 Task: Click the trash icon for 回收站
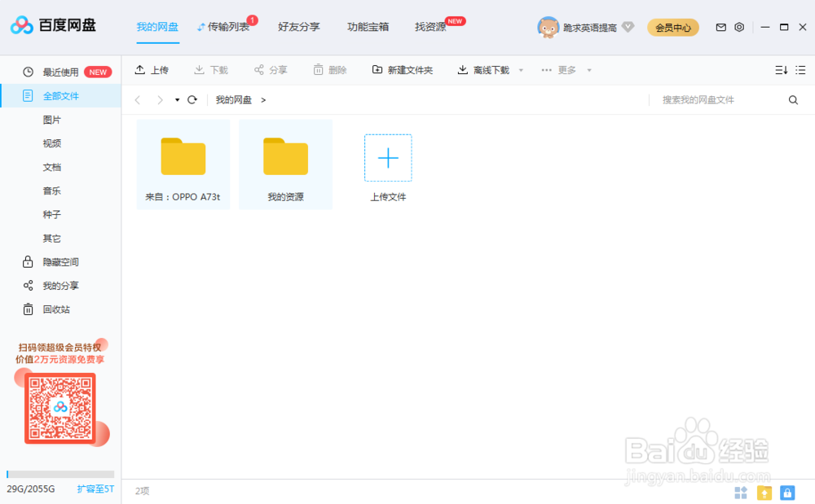point(28,309)
